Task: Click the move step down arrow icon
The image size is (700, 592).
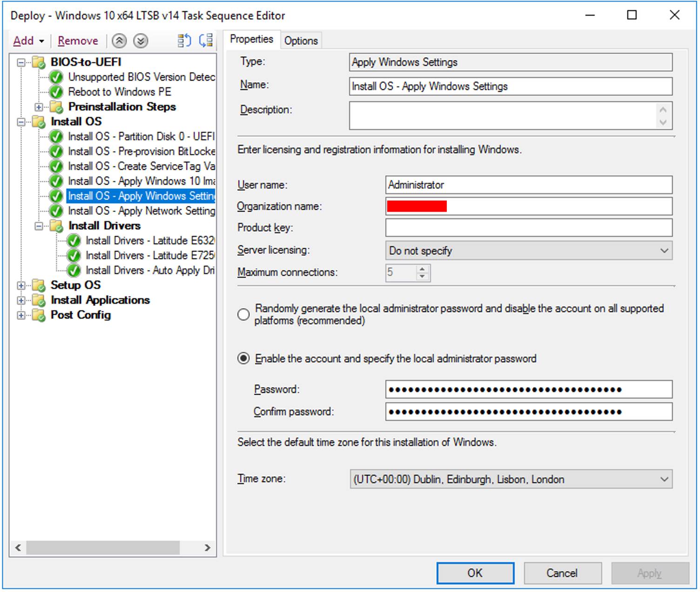Action: [141, 41]
